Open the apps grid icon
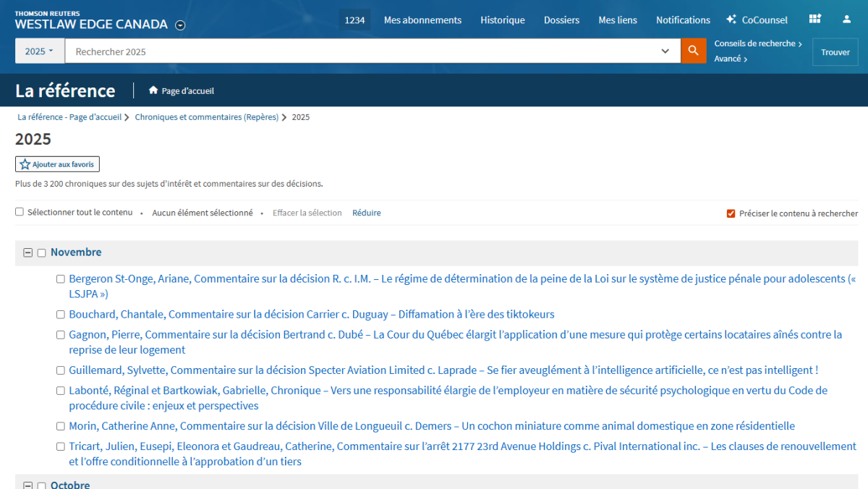The image size is (868, 489). click(815, 20)
